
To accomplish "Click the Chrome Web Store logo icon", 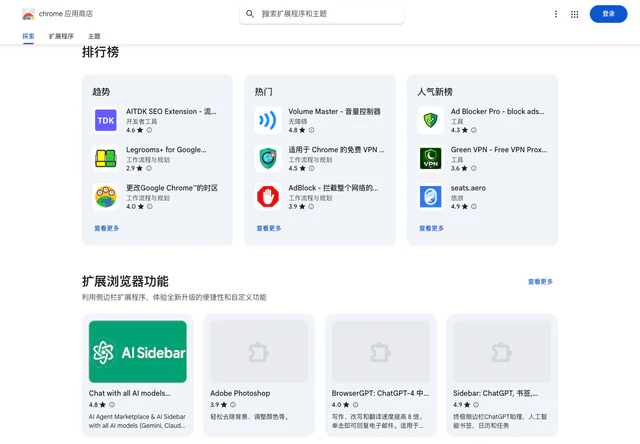I will coord(28,14).
